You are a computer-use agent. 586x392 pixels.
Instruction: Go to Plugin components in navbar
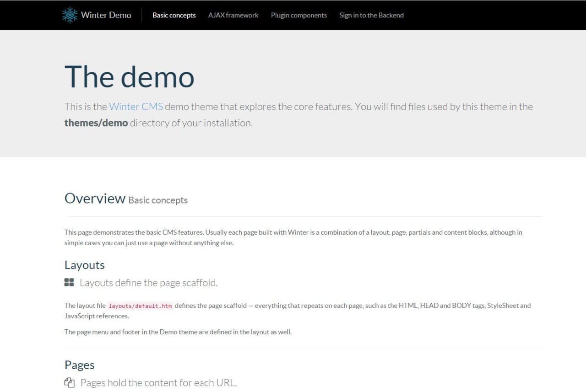click(x=299, y=15)
